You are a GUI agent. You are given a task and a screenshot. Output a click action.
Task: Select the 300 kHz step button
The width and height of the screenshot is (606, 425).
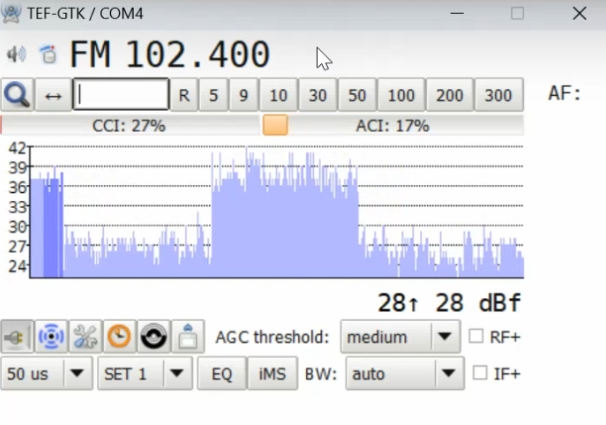pos(499,95)
